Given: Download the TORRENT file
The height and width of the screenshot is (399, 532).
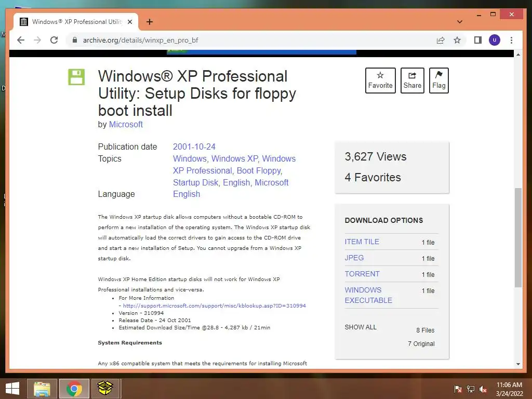Looking at the screenshot, I should tap(362, 274).
